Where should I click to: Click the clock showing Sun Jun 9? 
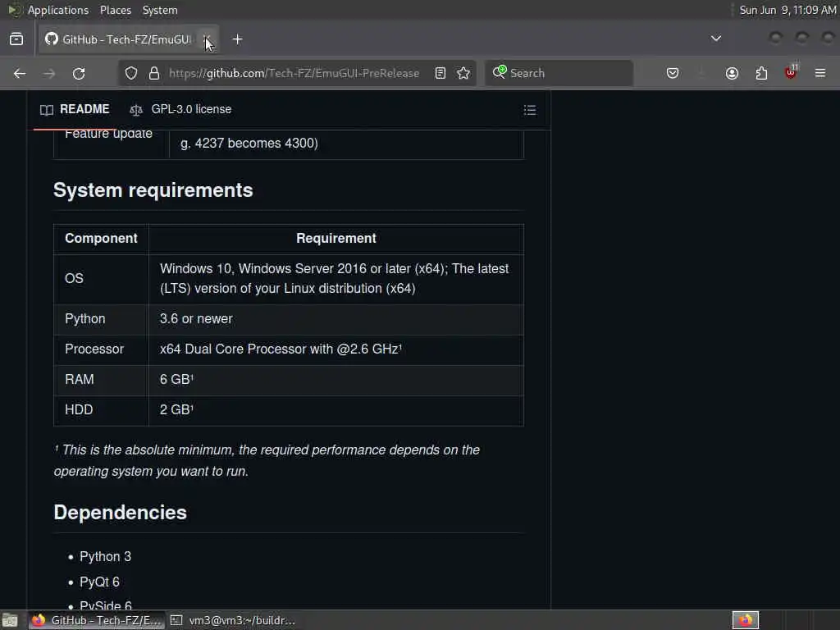click(787, 10)
